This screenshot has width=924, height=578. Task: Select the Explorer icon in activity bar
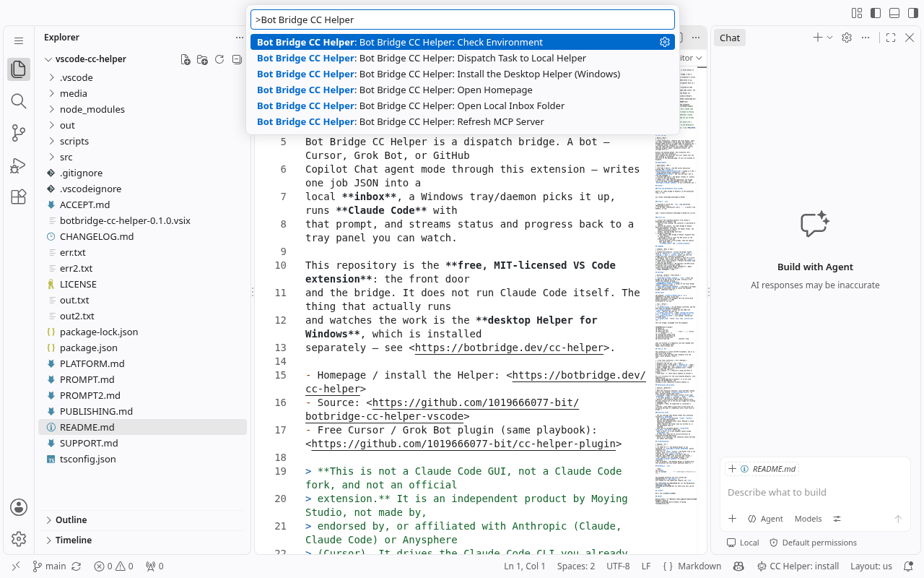pyautogui.click(x=19, y=69)
